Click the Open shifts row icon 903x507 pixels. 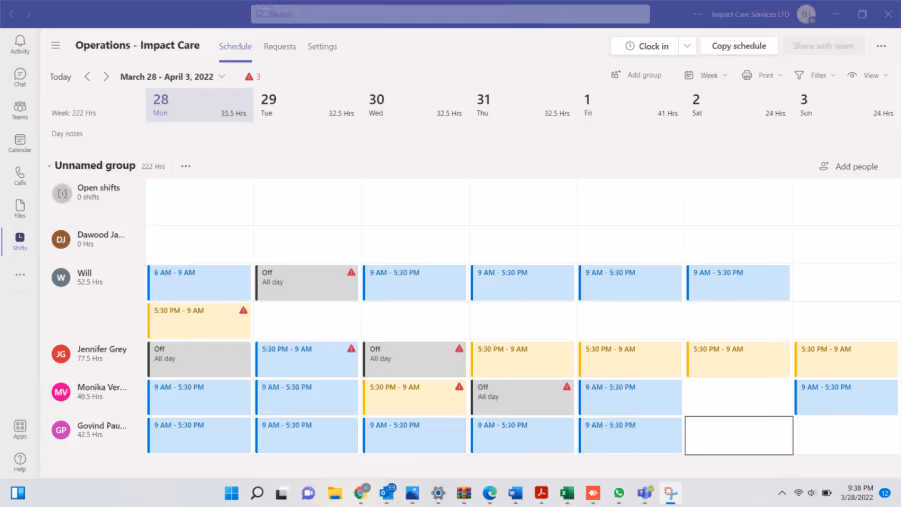click(x=62, y=193)
